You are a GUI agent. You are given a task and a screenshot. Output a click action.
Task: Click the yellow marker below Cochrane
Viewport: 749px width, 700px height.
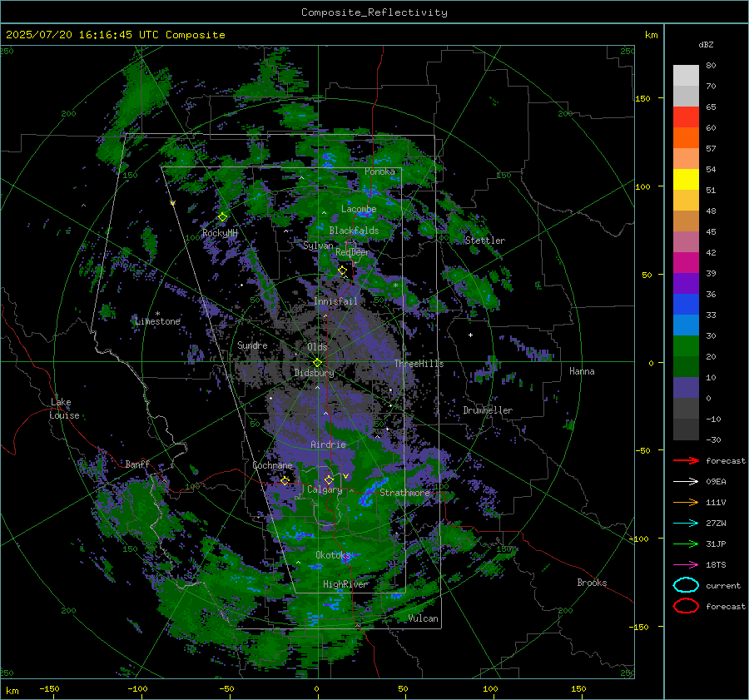pos(285,480)
